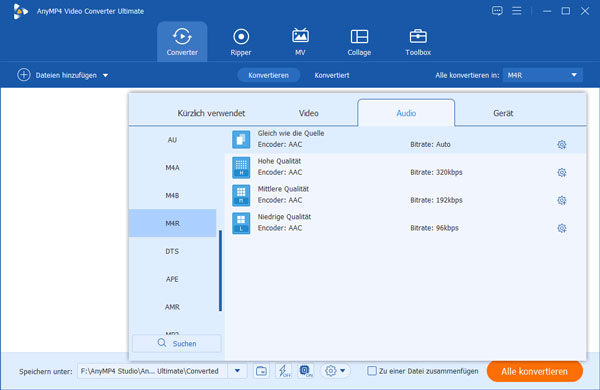Viewport: 600px width, 390px height.
Task: Switch to the Gerät tab
Action: pyautogui.click(x=503, y=113)
